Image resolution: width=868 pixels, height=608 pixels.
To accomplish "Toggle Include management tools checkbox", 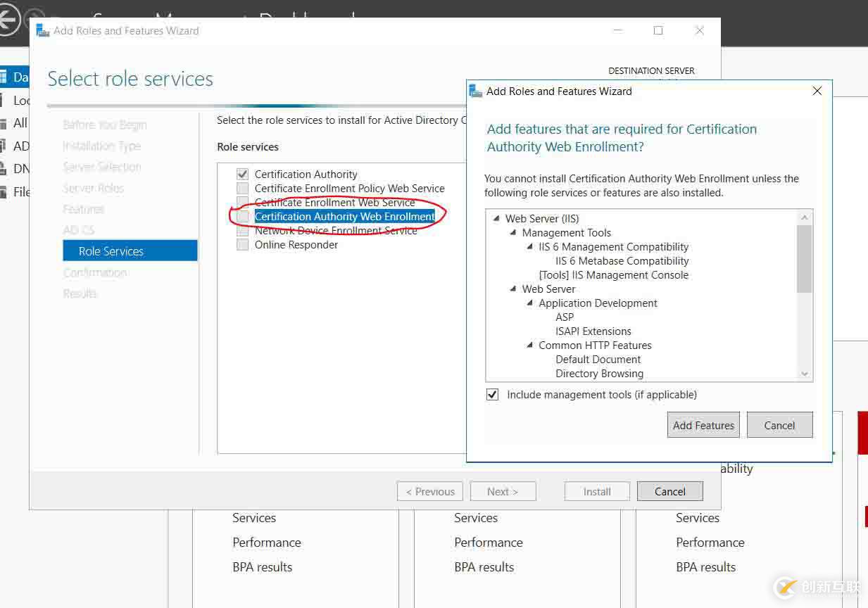I will coord(493,395).
